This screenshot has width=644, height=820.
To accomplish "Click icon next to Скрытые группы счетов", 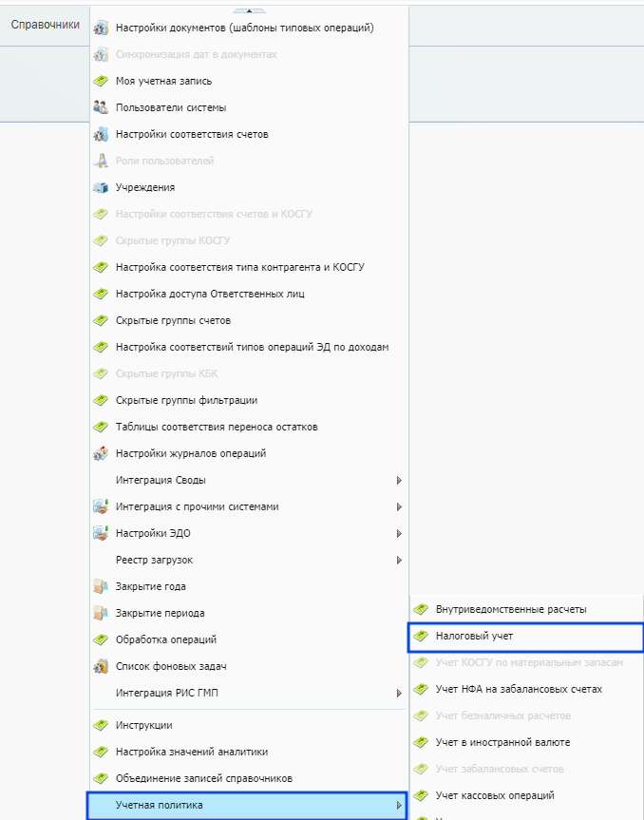I will [101, 320].
